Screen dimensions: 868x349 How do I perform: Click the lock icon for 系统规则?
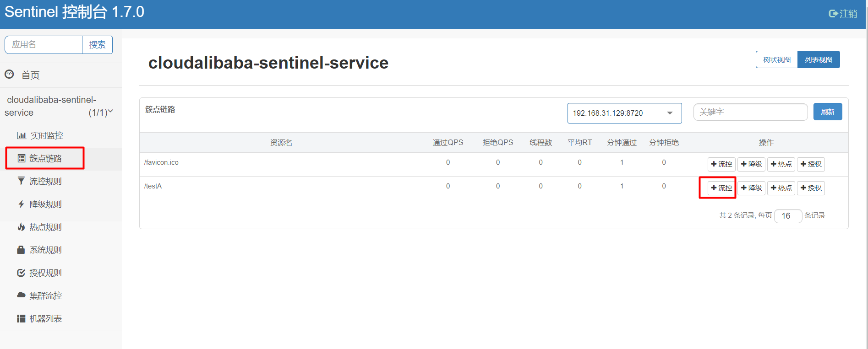[21, 250]
